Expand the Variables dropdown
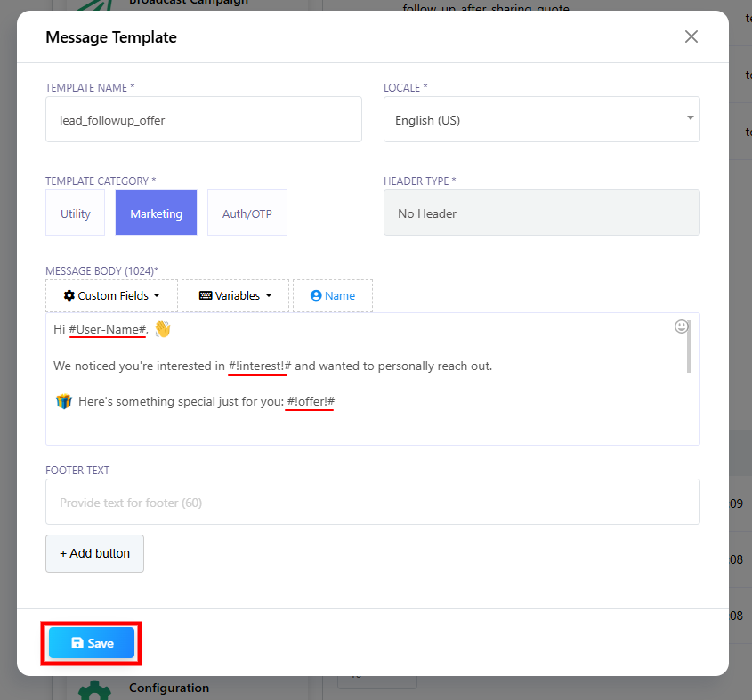This screenshot has width=752, height=700. pos(234,295)
